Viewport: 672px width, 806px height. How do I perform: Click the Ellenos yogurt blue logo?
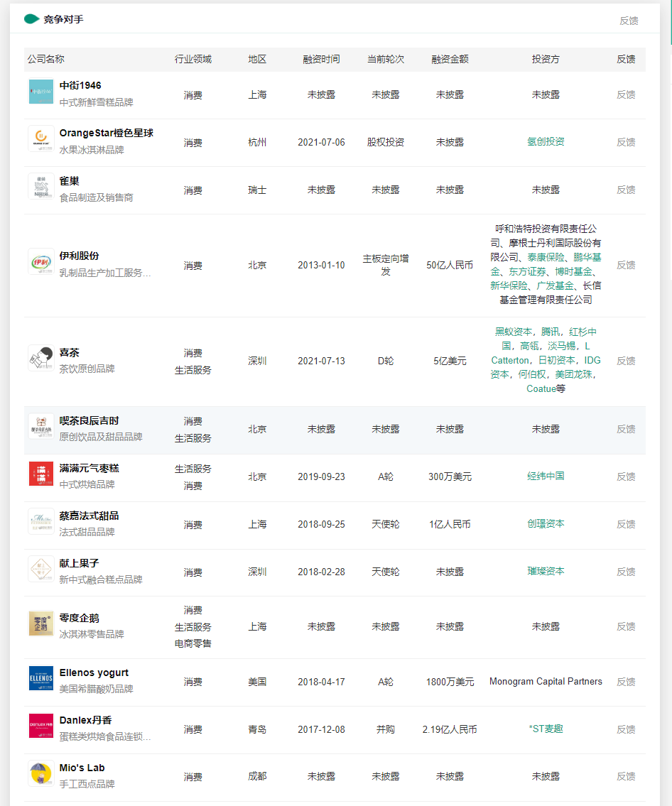pos(40,678)
